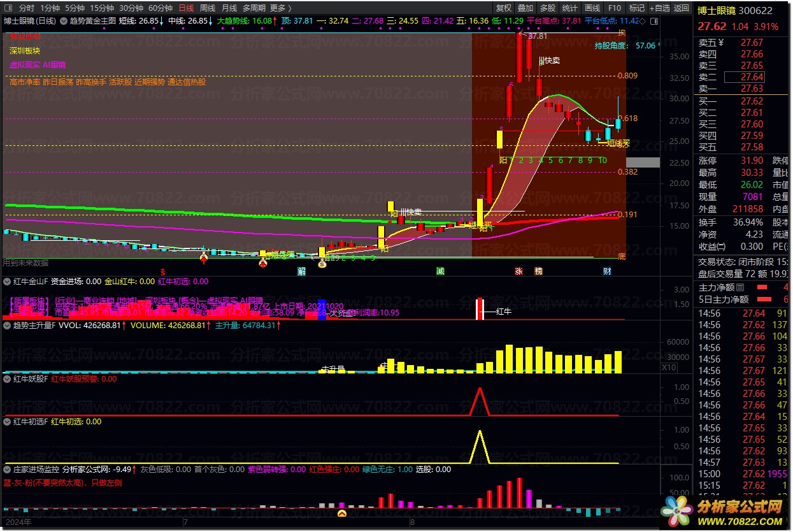This screenshot has width=793, height=532.
Task: Collapse the 红牛初选F indicator panel
Action: click(7, 421)
